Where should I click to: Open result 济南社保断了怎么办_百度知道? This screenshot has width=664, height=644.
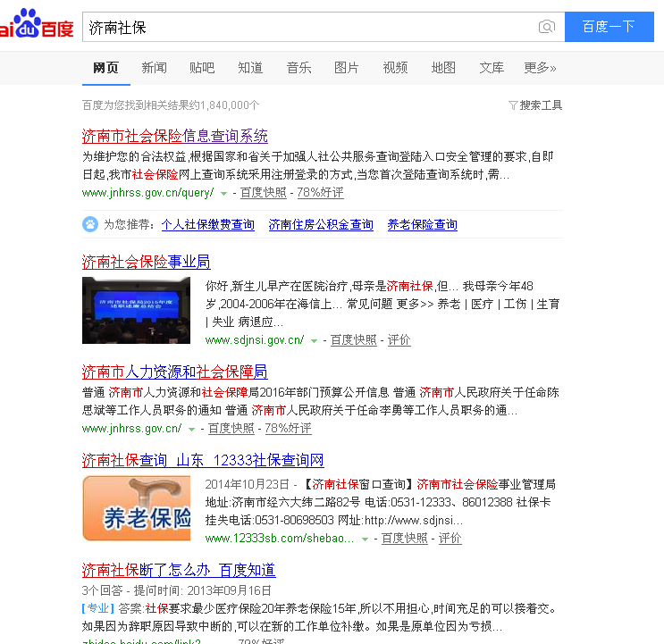179,570
